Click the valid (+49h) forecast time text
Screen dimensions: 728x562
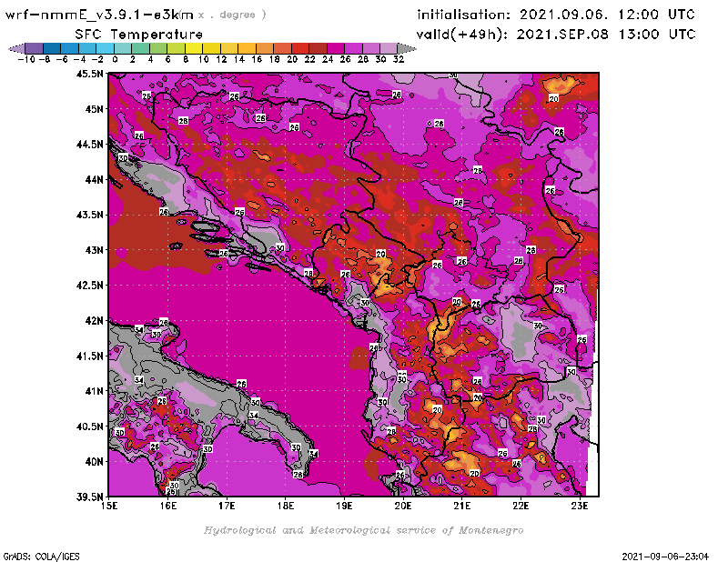click(x=556, y=35)
